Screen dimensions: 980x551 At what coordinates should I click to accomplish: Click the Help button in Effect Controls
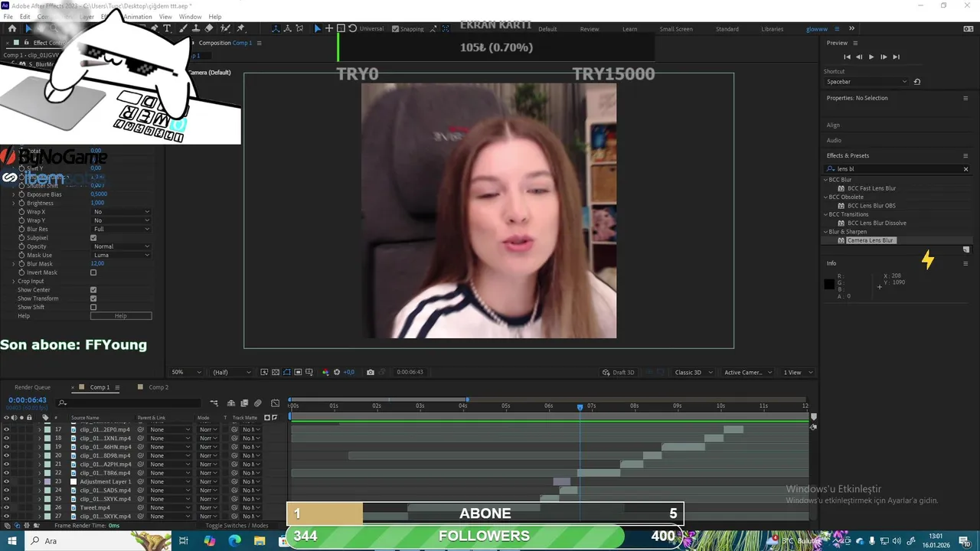coord(121,316)
